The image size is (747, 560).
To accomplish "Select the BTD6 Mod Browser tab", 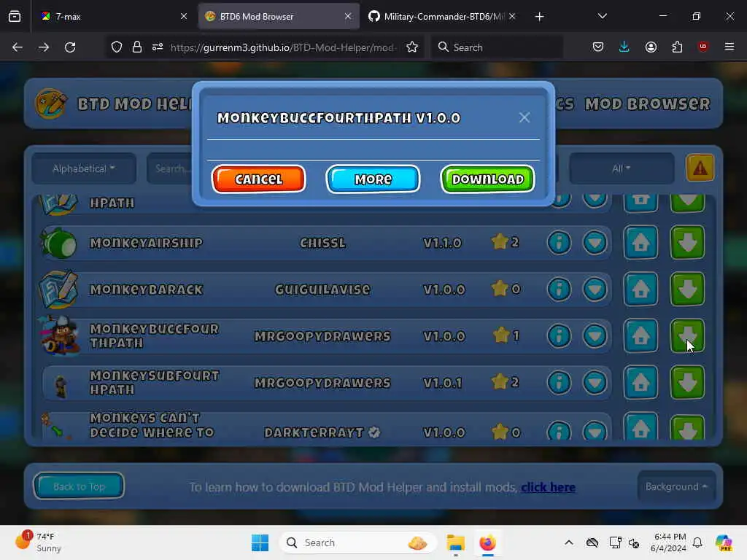I will coord(278,16).
